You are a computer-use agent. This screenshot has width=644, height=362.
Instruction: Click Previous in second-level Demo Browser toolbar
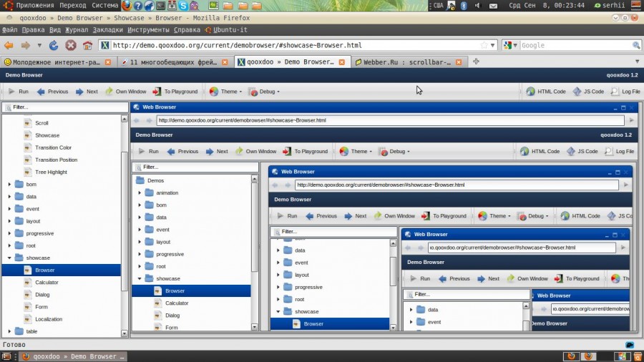182,152
